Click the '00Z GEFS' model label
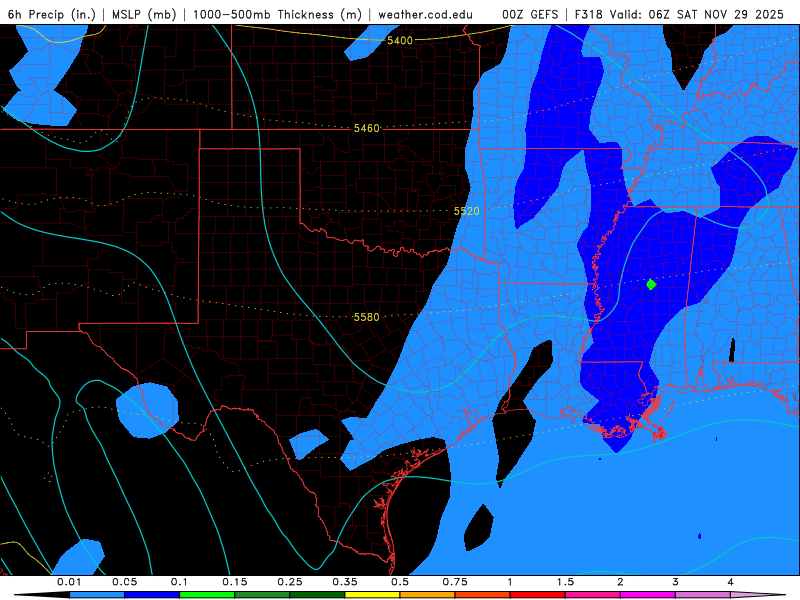 pyautogui.click(x=530, y=14)
